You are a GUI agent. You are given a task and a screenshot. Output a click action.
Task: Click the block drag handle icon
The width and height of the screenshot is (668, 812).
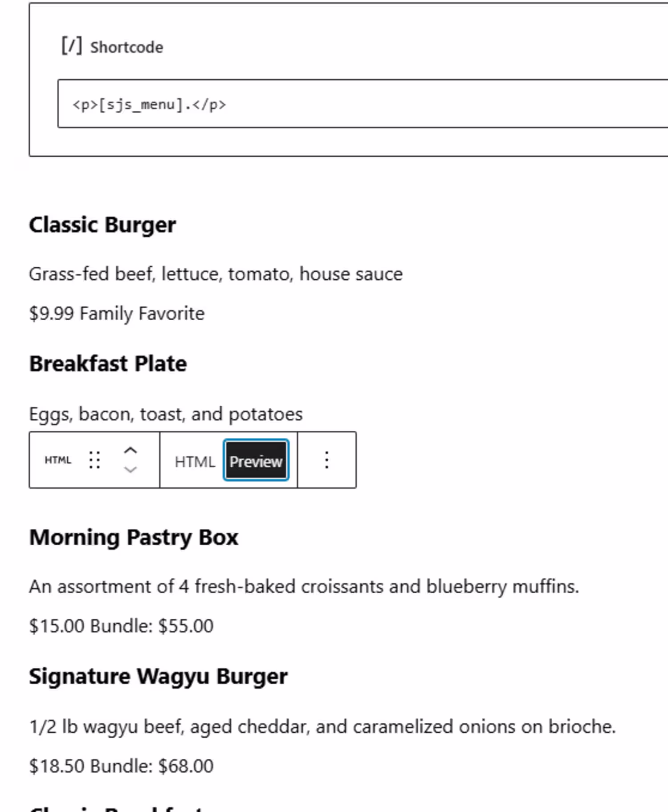pos(94,460)
